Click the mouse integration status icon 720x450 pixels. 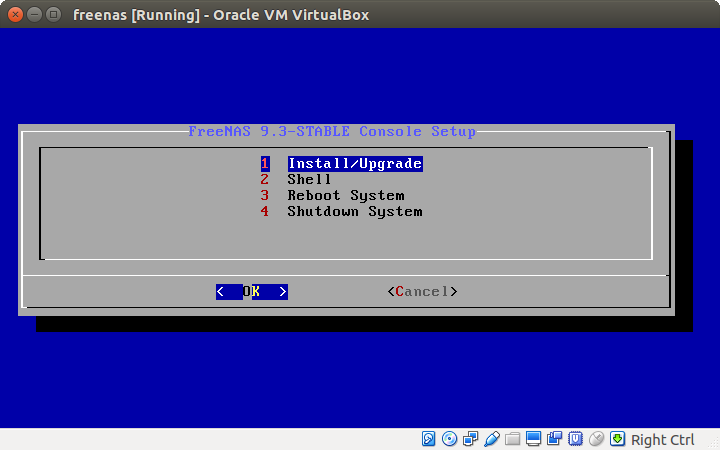596,439
